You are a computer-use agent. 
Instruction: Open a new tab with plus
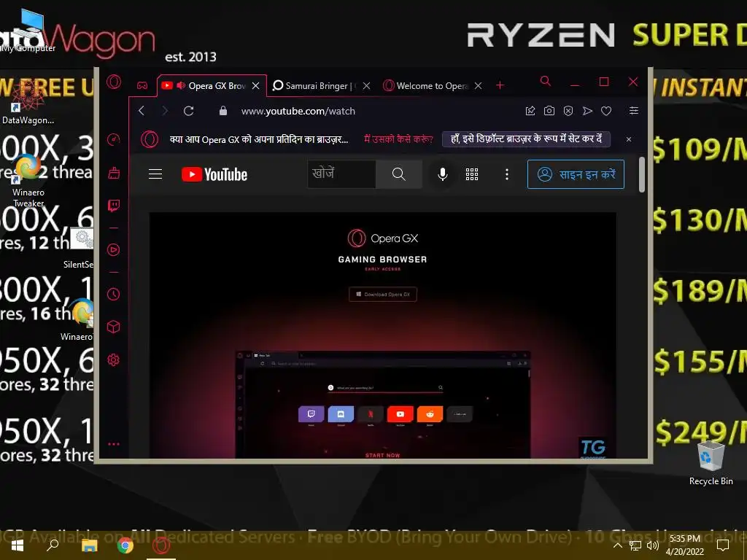[x=500, y=85]
